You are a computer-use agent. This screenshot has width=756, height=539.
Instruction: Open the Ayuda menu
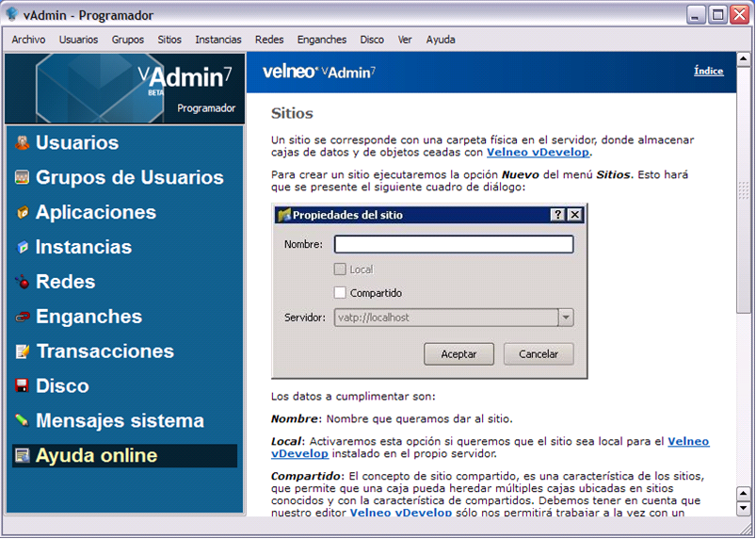(441, 40)
